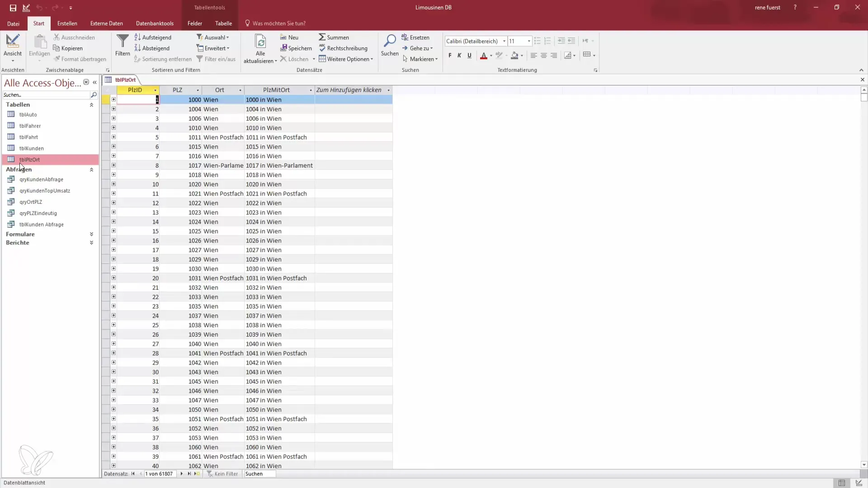Screen dimensions: 868x488
Task: Sort descending with Absteigend
Action: [152, 48]
